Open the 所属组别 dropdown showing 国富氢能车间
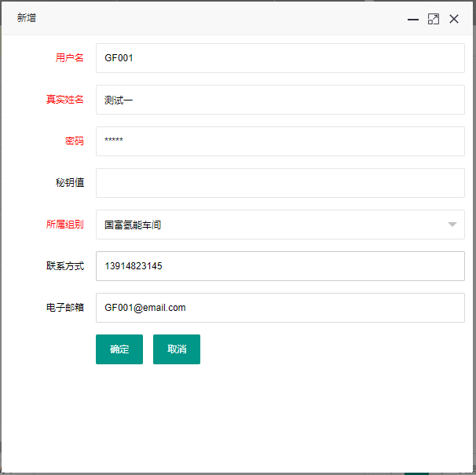The height and width of the screenshot is (475, 476). click(280, 225)
